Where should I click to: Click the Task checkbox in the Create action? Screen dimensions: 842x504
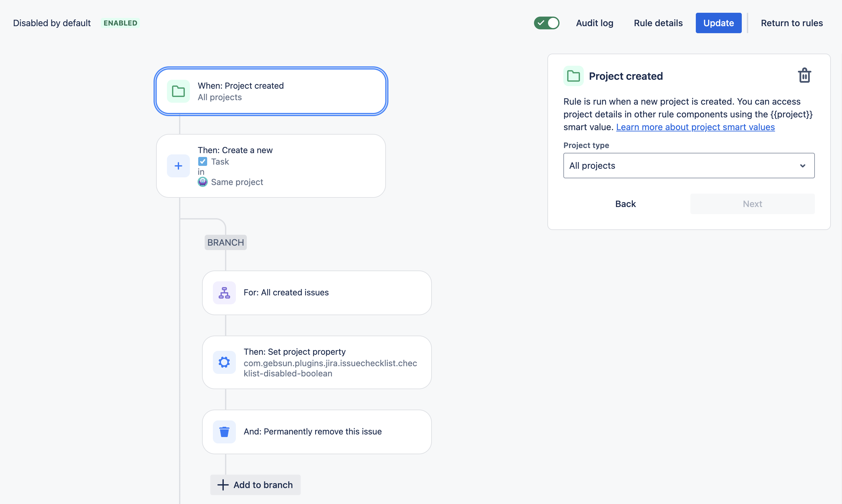[202, 161]
